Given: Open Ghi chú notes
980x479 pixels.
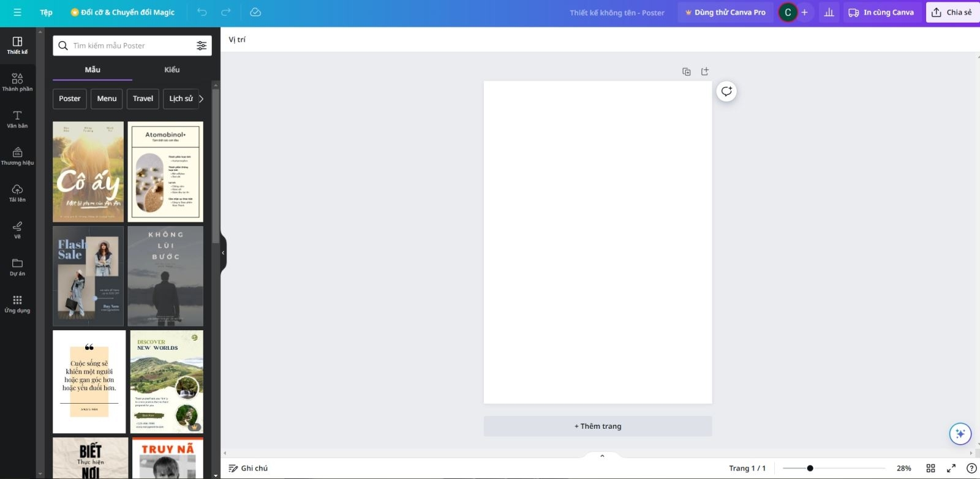Looking at the screenshot, I should (248, 468).
